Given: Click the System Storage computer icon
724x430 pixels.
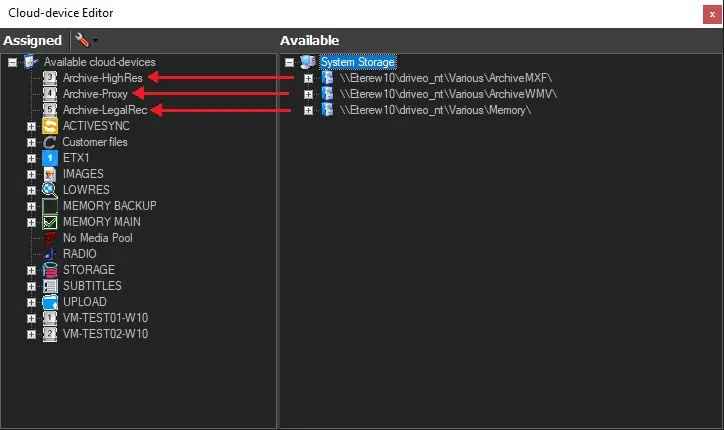Looking at the screenshot, I should [x=308, y=62].
